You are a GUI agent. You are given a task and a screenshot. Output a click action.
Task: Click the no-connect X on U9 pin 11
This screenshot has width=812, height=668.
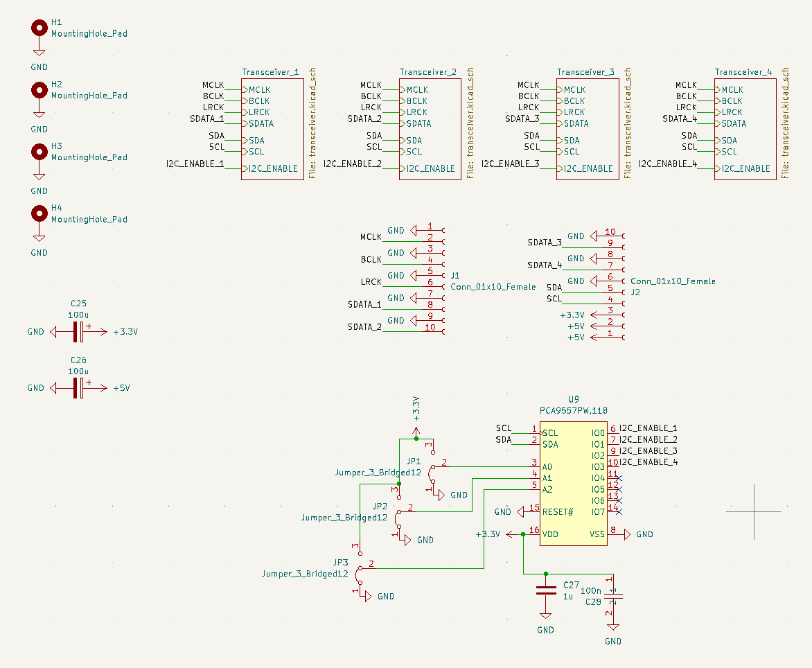(x=619, y=478)
